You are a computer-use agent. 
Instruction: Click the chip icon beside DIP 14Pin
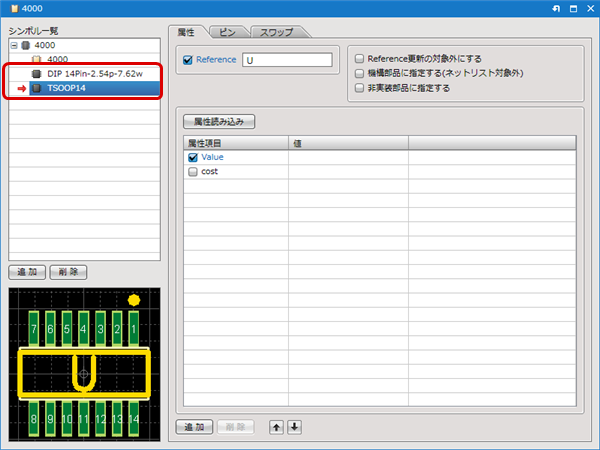pyautogui.click(x=36, y=74)
